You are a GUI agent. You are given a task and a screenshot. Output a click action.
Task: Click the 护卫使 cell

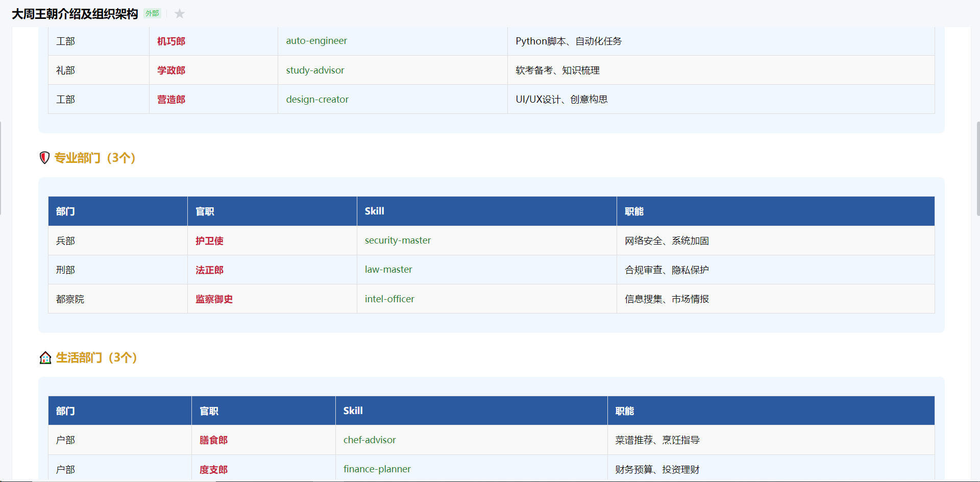(x=272, y=240)
